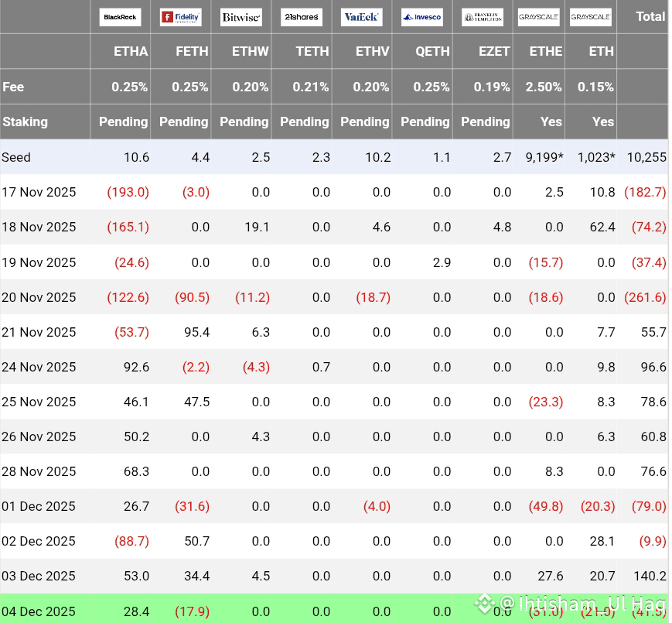
Task: Click the 04 Dec 2025 date
Action: pyautogui.click(x=39, y=611)
